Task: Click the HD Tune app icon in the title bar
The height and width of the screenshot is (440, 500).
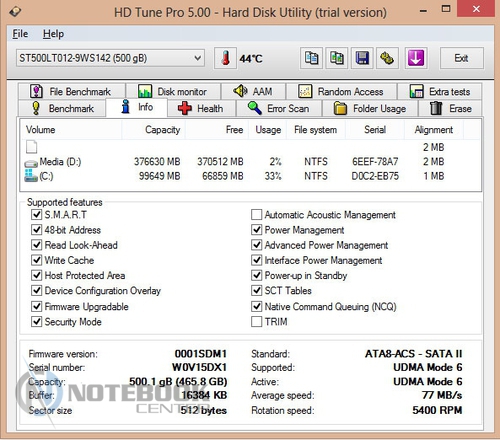Action: (15, 12)
